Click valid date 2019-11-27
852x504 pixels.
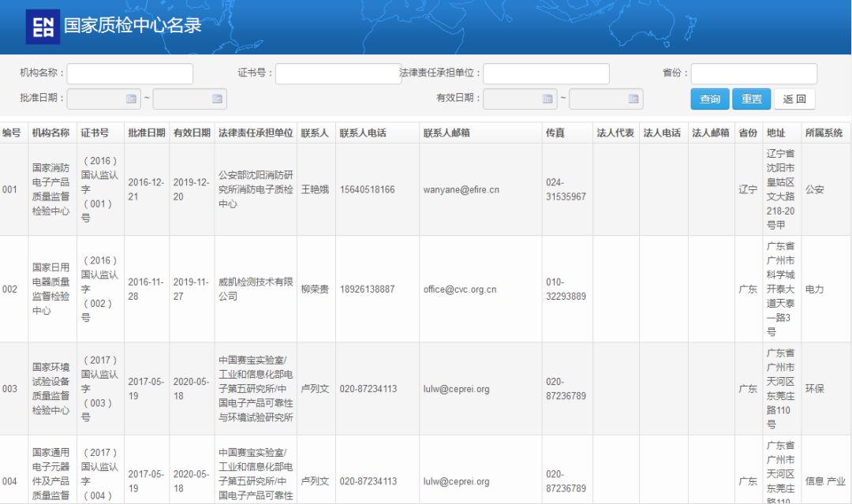pos(191,289)
